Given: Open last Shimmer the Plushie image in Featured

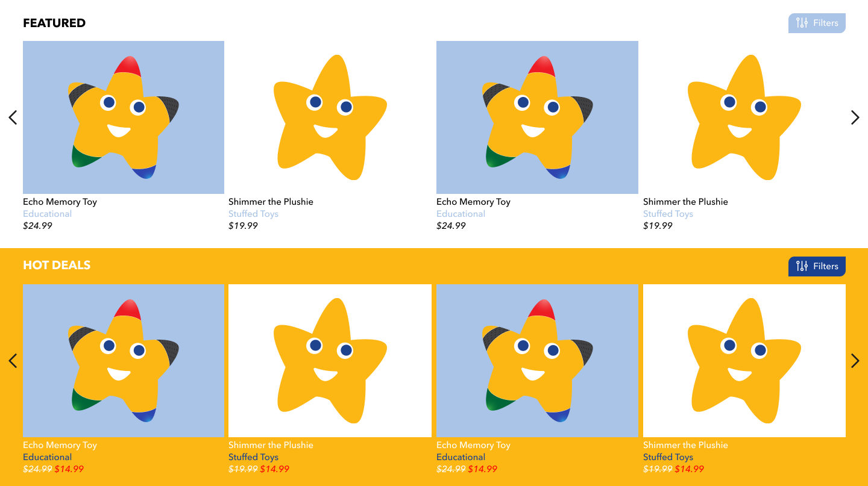Looking at the screenshot, I should pyautogui.click(x=744, y=117).
